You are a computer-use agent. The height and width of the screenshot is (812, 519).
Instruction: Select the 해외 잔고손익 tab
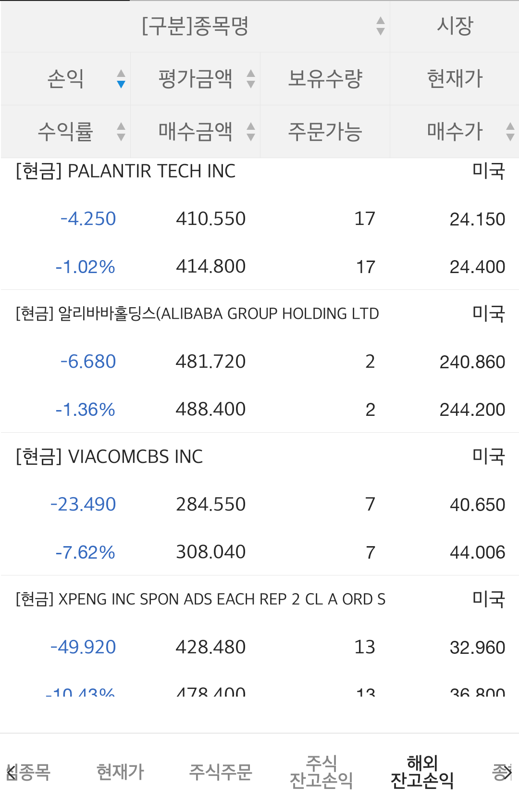coord(422,772)
